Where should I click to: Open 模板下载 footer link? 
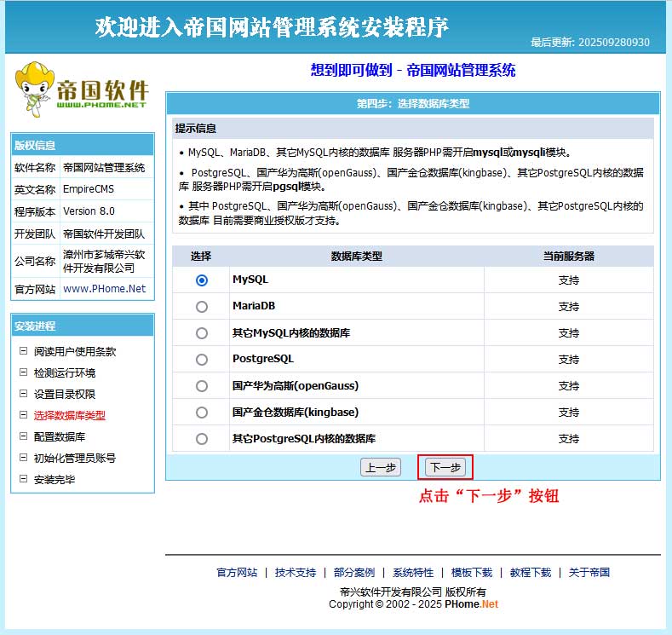[x=472, y=573]
